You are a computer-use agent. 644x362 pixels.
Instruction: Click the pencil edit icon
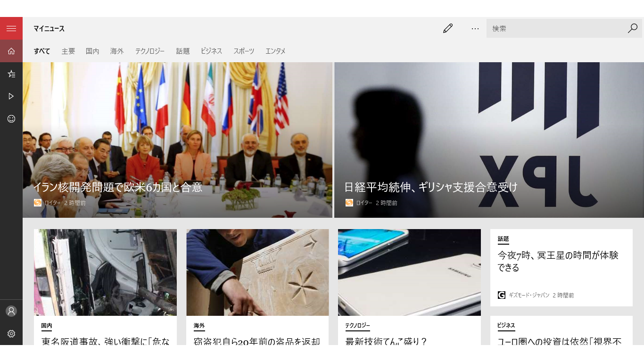448,28
